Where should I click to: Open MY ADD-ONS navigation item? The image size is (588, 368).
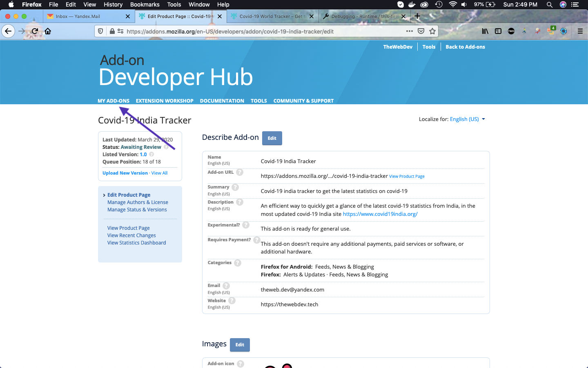pos(114,101)
